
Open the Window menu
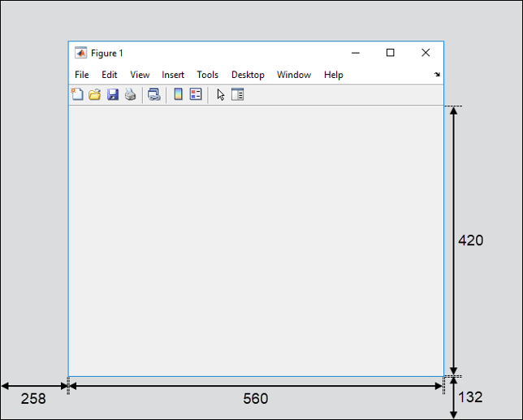[294, 75]
